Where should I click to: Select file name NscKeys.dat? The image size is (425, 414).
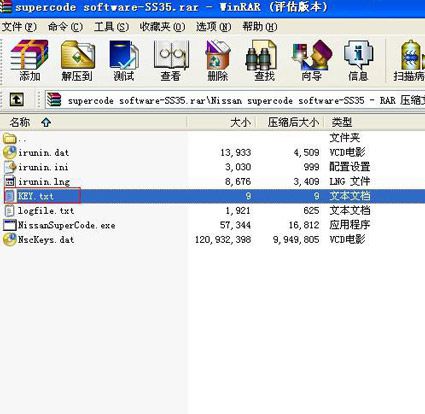[46, 240]
